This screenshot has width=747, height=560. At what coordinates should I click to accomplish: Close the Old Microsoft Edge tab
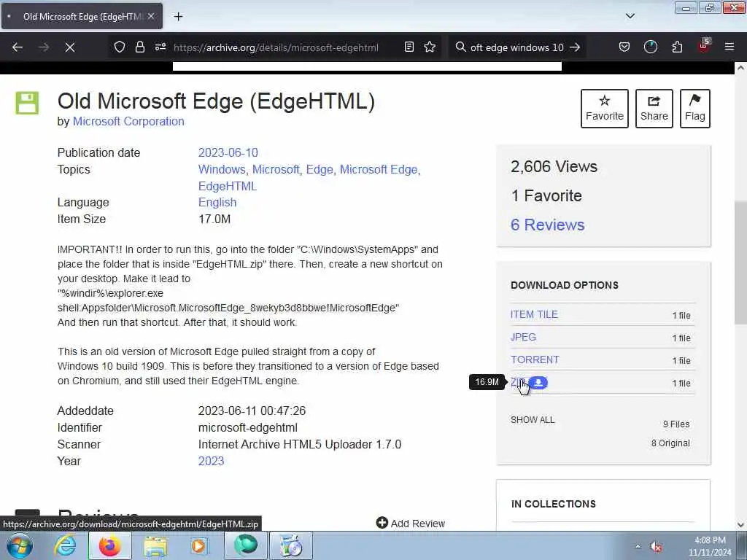151,16
